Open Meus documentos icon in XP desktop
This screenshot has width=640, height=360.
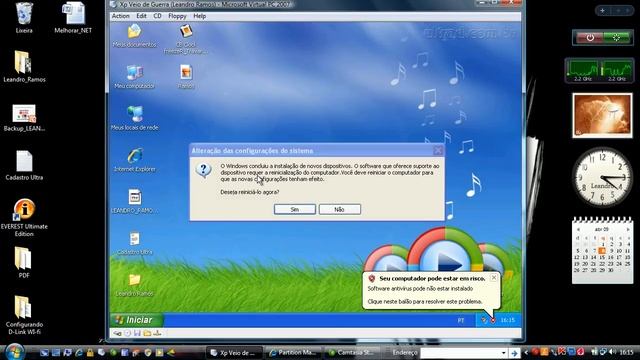pyautogui.click(x=134, y=36)
